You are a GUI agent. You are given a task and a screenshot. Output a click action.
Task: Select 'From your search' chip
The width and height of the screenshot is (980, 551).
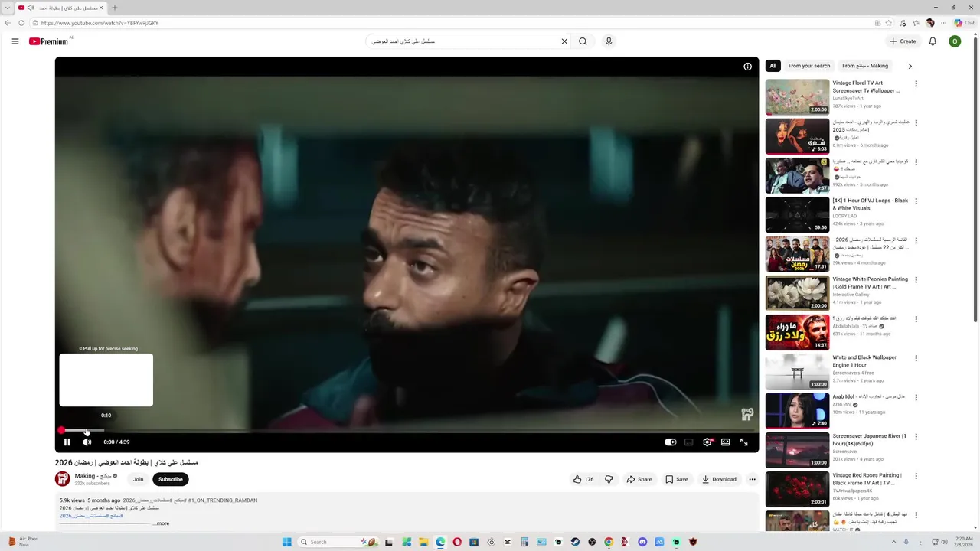(x=809, y=66)
